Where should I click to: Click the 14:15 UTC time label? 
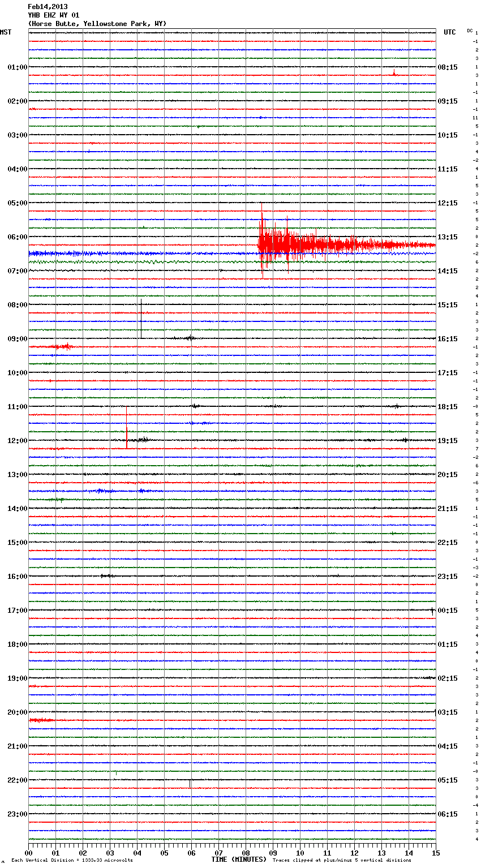tap(448, 271)
